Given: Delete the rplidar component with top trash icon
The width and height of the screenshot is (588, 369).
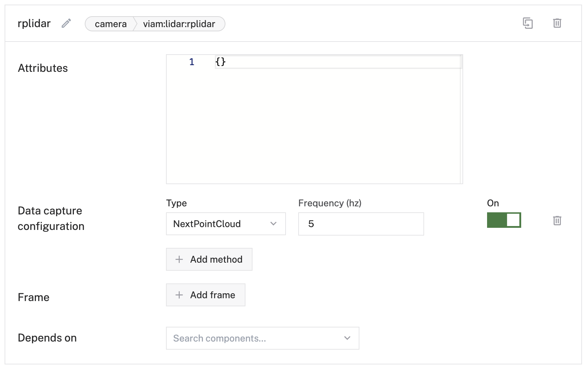Looking at the screenshot, I should (x=557, y=23).
